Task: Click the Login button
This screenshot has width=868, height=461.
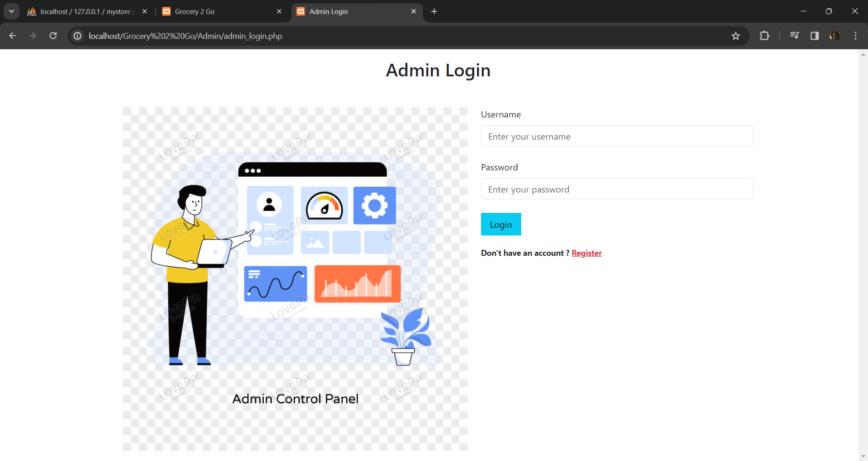Action: pos(501,224)
